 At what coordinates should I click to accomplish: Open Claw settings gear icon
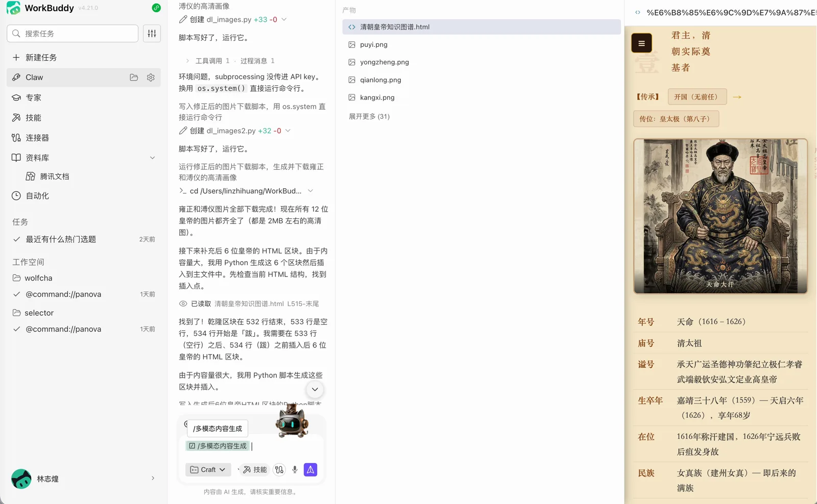coord(151,78)
